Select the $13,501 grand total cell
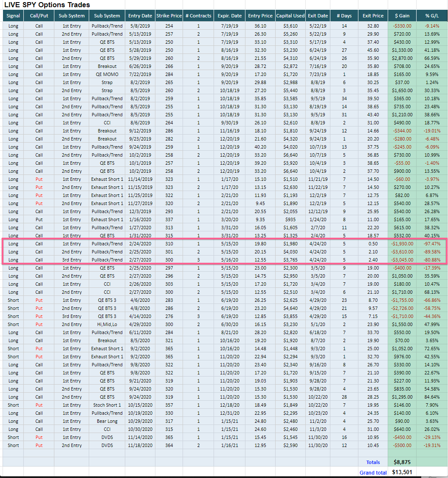The image size is (448, 478). tap(402, 472)
